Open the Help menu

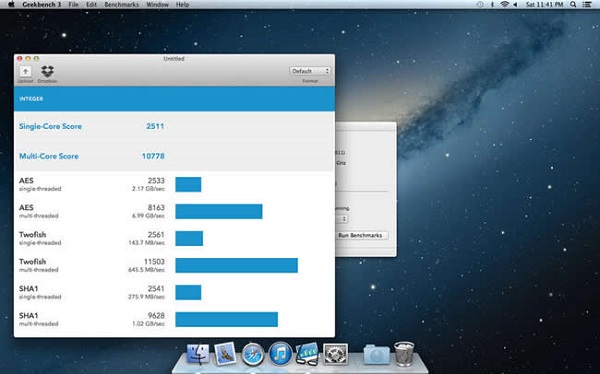[182, 5]
